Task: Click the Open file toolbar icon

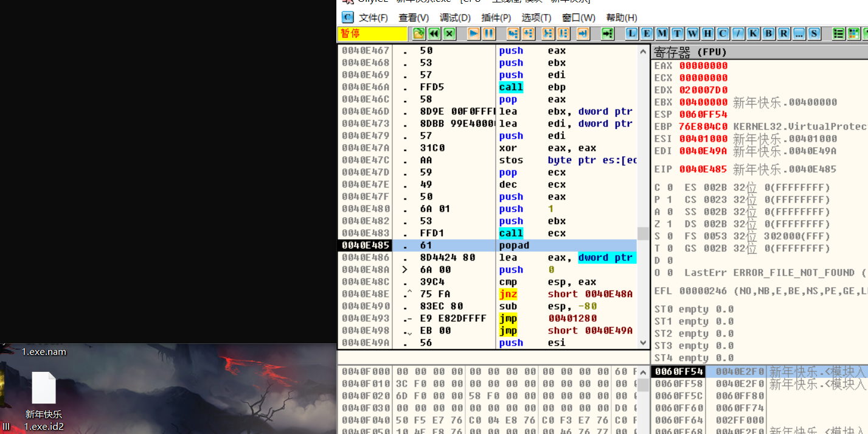Action: tap(418, 33)
